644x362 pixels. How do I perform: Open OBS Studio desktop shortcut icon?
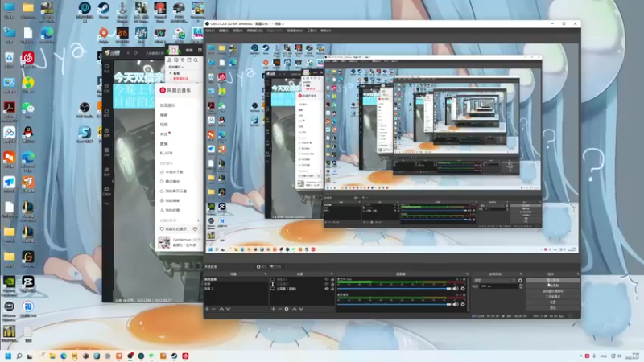85,109
